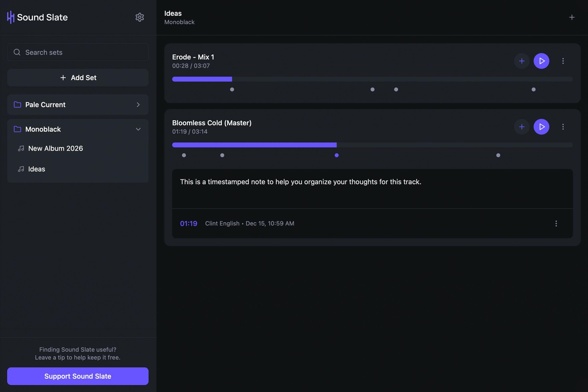Open Erode - Mix 1 options menu
The height and width of the screenshot is (392, 588).
pyautogui.click(x=563, y=61)
